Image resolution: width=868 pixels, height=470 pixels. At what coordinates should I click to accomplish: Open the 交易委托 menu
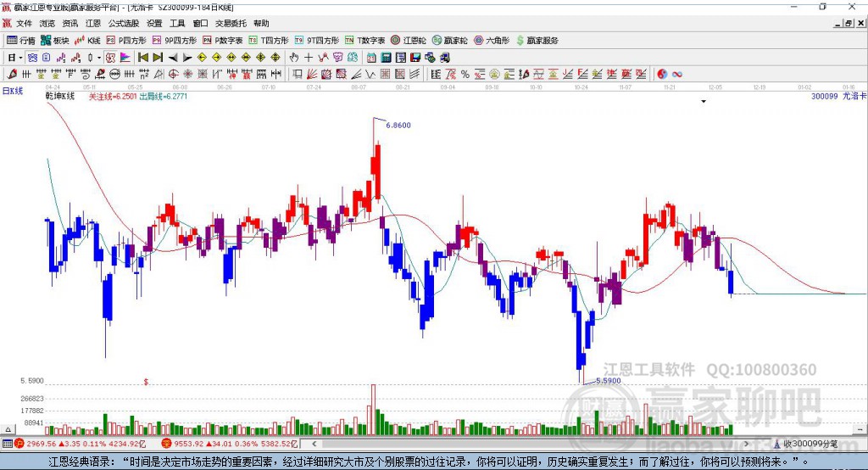tap(231, 23)
